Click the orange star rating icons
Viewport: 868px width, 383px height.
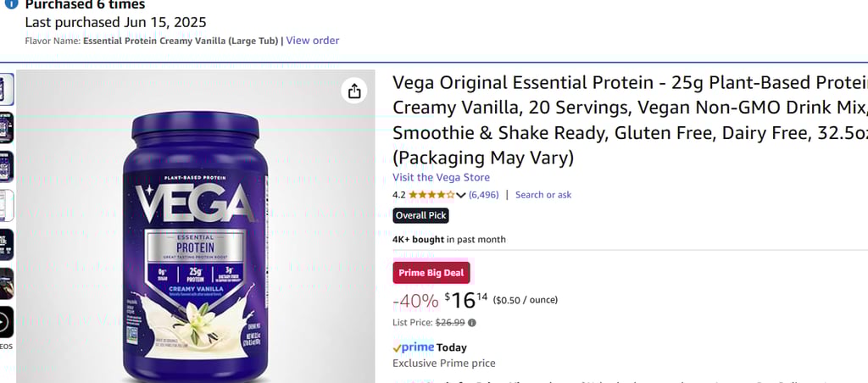pyautogui.click(x=431, y=195)
